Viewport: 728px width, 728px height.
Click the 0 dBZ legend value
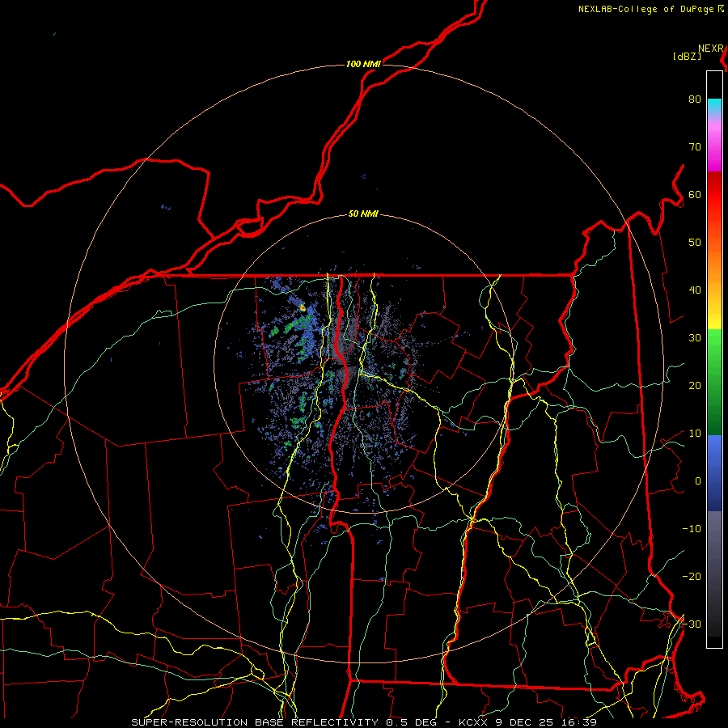(698, 481)
